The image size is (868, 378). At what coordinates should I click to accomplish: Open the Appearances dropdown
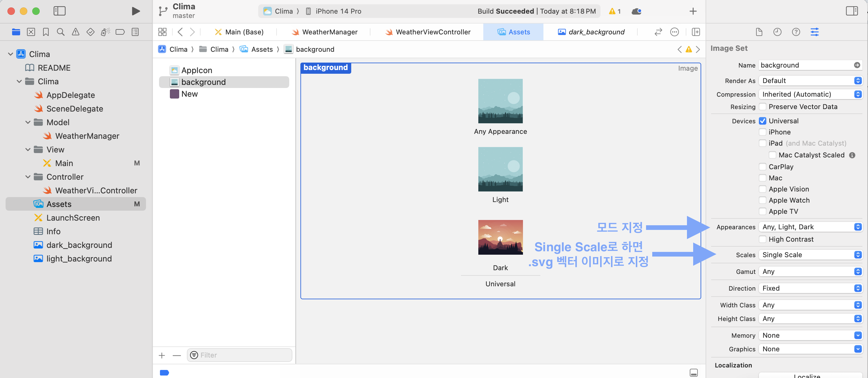(810, 227)
